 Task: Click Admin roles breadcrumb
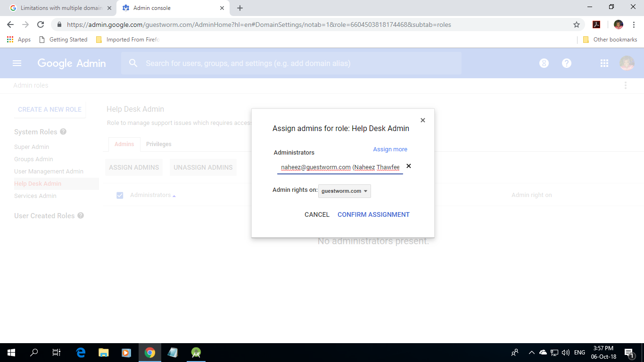point(31,85)
